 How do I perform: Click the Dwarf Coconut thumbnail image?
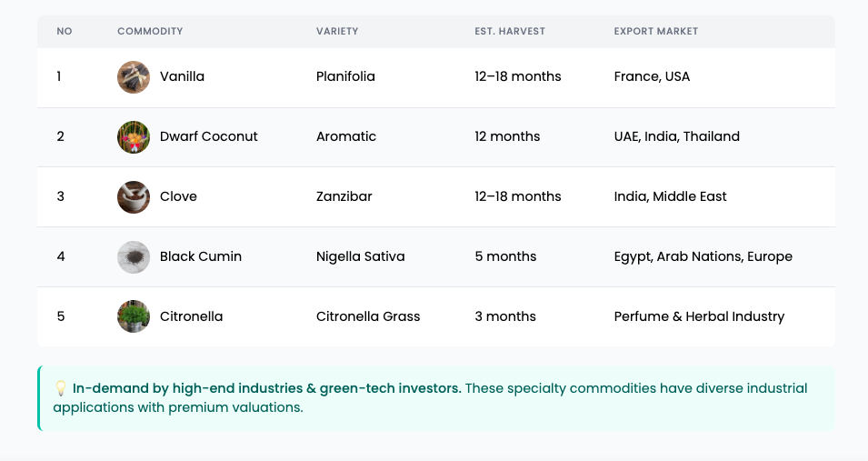tap(134, 137)
